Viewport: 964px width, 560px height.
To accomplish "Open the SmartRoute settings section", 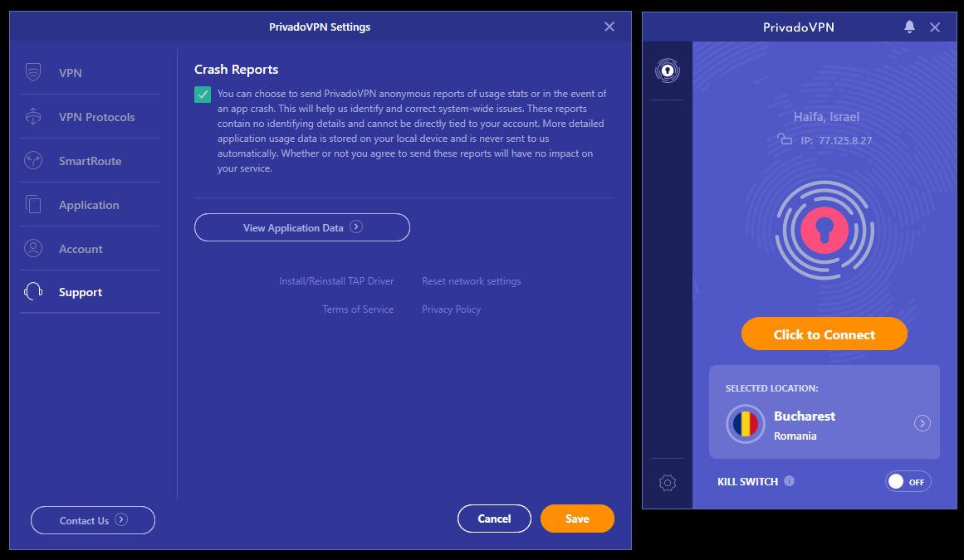I will point(35,160).
